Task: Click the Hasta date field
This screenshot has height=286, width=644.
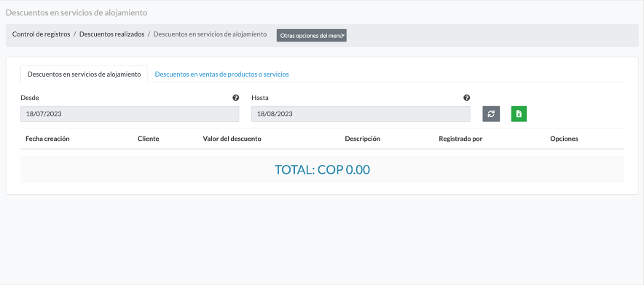Action: [x=361, y=114]
